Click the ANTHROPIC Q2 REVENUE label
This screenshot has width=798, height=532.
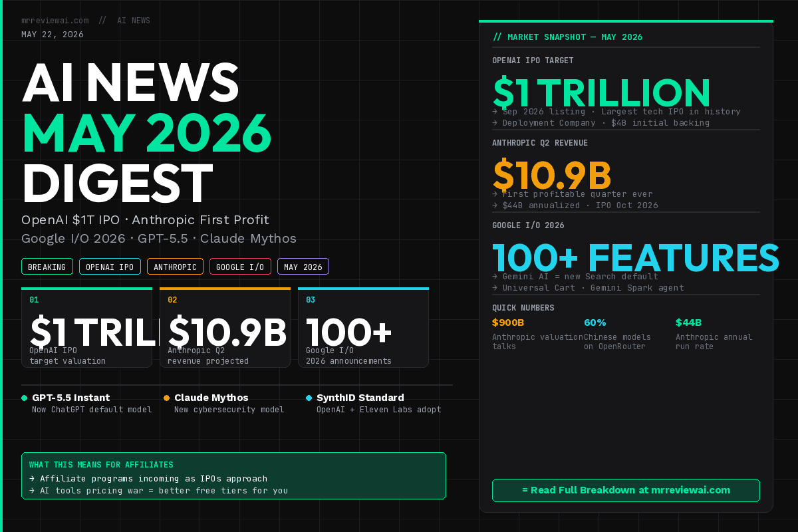point(540,143)
